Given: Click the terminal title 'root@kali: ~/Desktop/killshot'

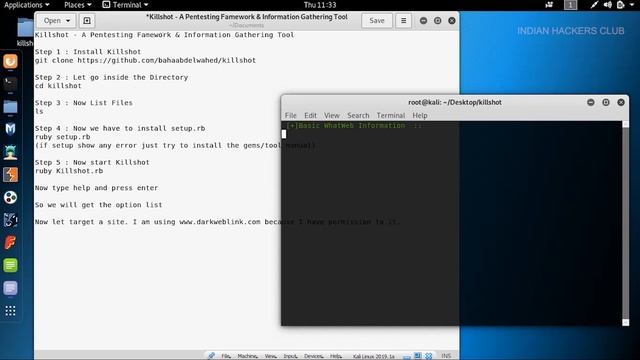Looking at the screenshot, I should point(455,102).
